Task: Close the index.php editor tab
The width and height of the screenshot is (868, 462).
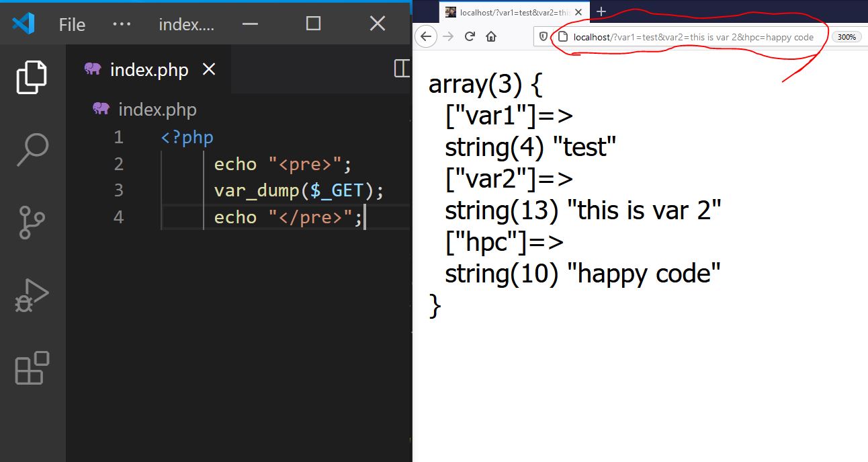Action: [209, 69]
